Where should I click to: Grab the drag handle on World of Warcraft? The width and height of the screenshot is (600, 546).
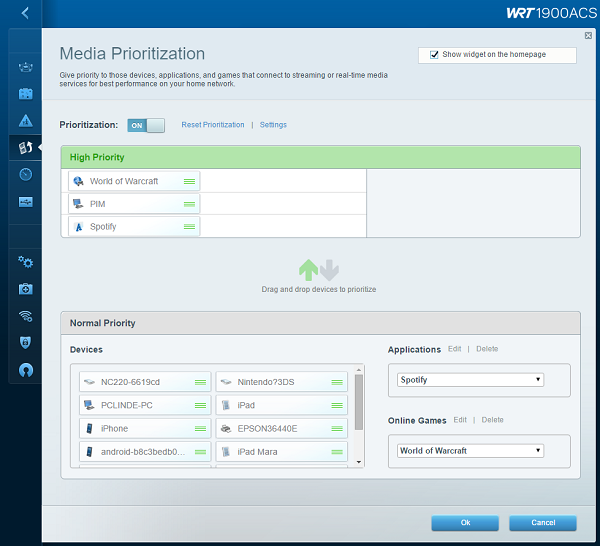tap(189, 181)
